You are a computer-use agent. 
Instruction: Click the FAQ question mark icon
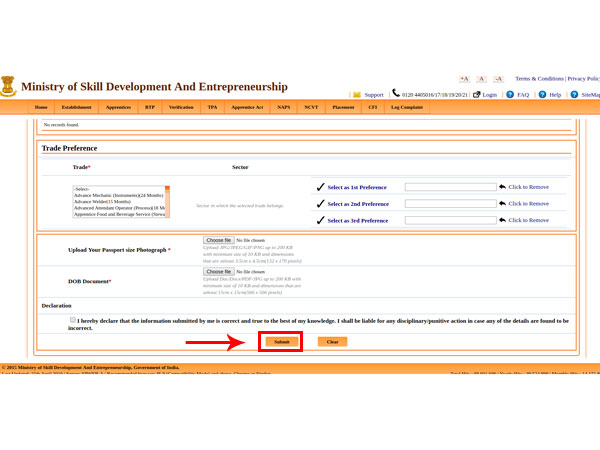tap(510, 94)
